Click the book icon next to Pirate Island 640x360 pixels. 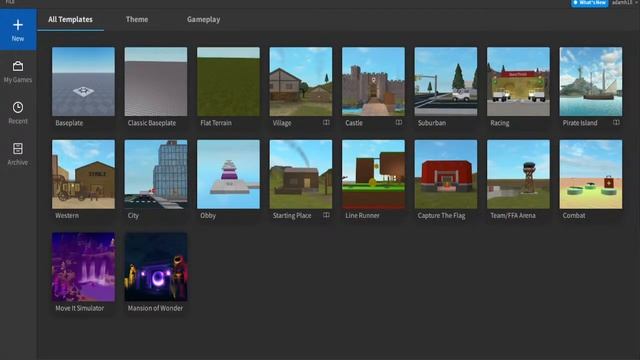(x=616, y=122)
